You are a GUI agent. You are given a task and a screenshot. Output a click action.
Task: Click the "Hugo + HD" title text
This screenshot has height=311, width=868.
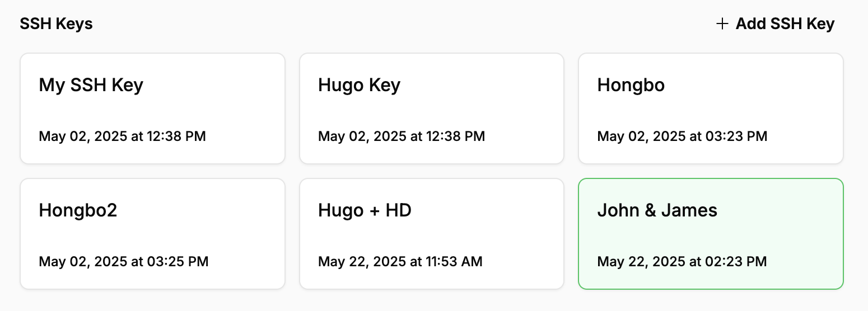(365, 210)
